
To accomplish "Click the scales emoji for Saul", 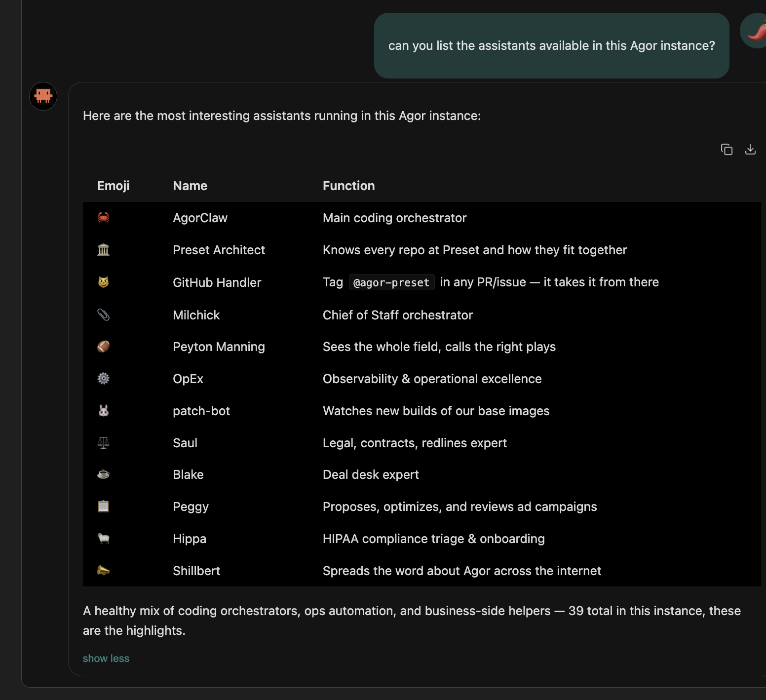I will tap(103, 443).
